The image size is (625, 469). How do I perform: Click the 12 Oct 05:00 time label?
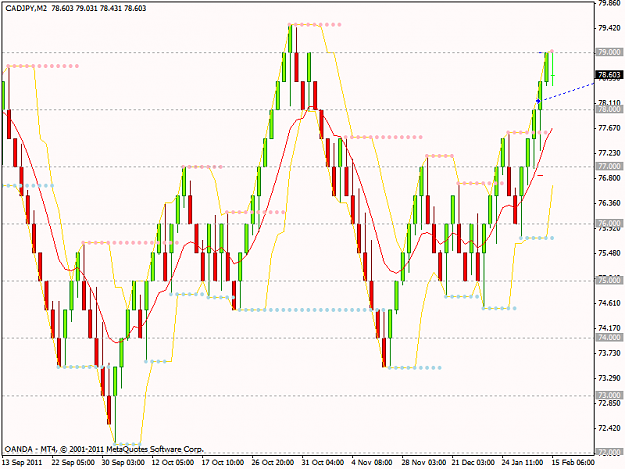tap(173, 462)
